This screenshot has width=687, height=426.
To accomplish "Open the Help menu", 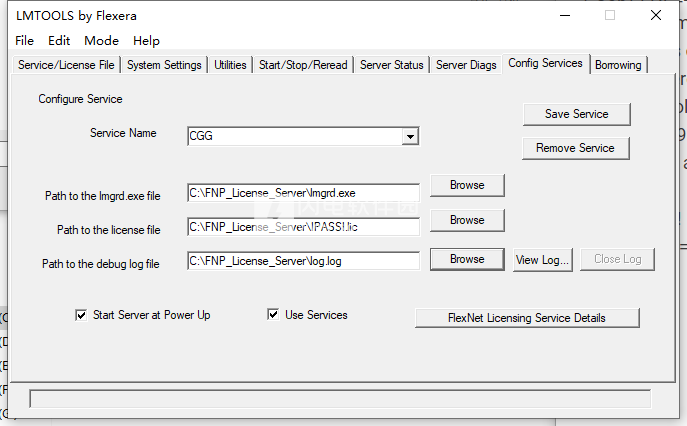I will tap(146, 41).
